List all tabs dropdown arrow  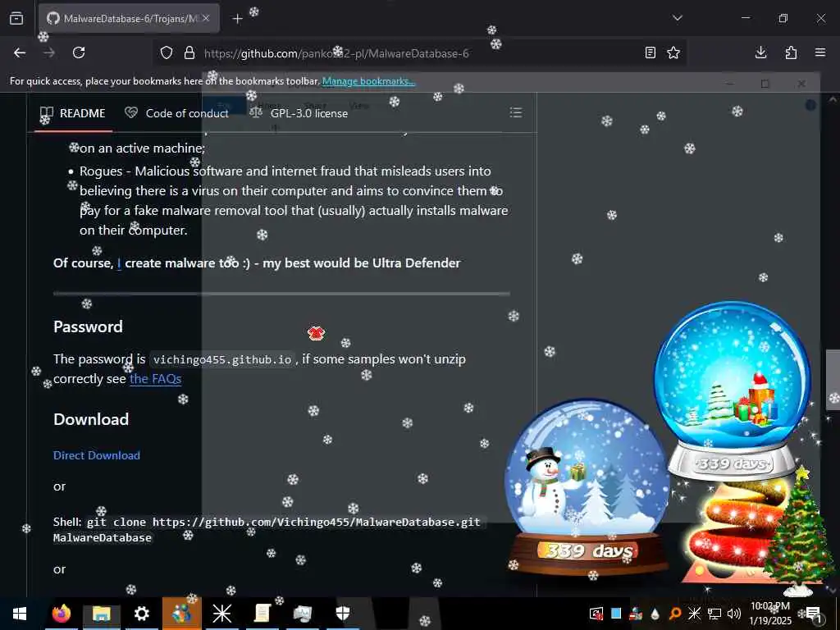(678, 18)
